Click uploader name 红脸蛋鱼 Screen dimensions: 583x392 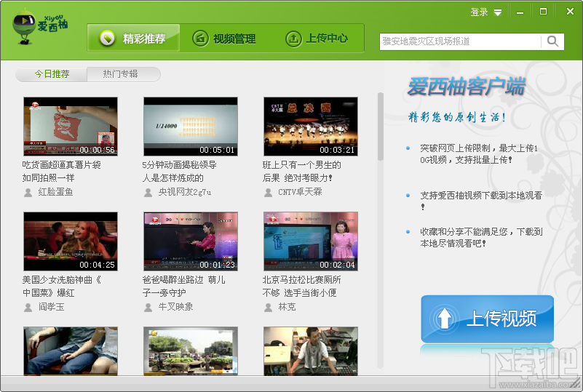point(56,192)
